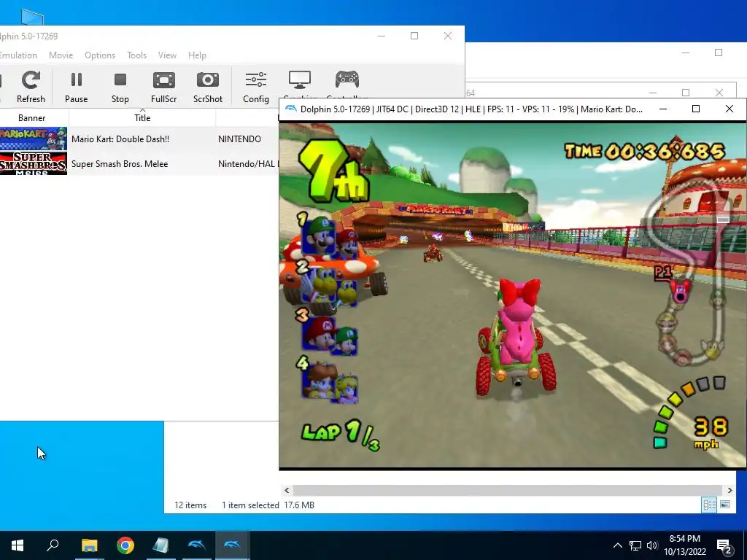
Task: Show hidden tray icons chevron
Action: click(x=617, y=545)
